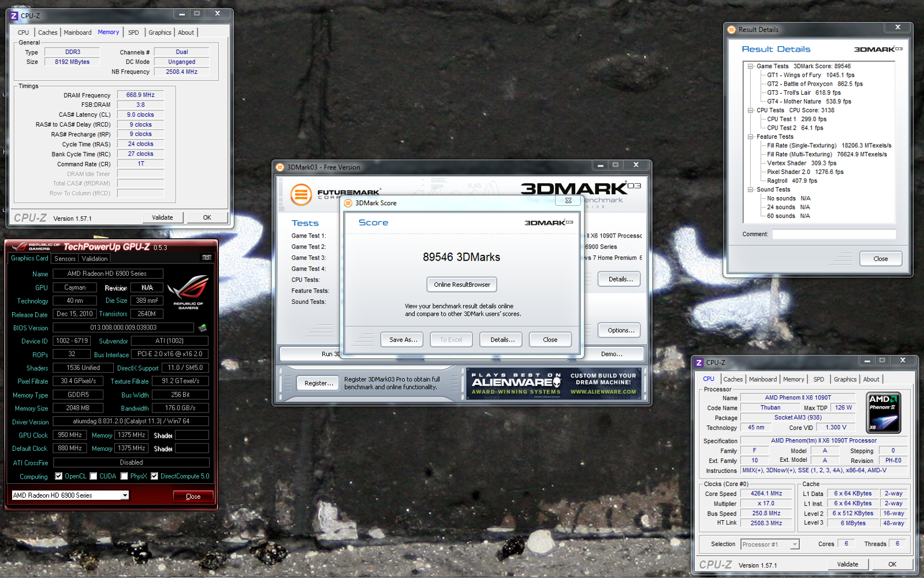Click the red Close button in GPU-Z
The width and height of the screenshot is (924, 578).
[x=193, y=497]
